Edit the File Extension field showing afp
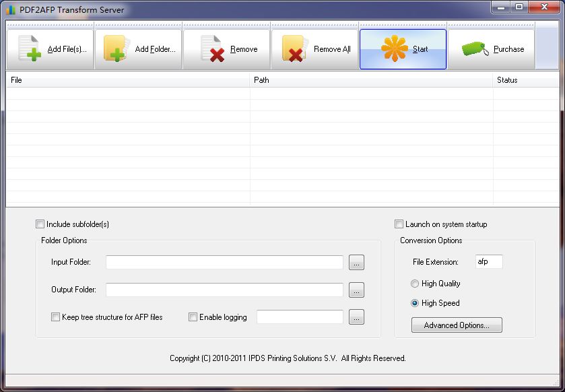This screenshot has height=392, width=565. (x=489, y=261)
